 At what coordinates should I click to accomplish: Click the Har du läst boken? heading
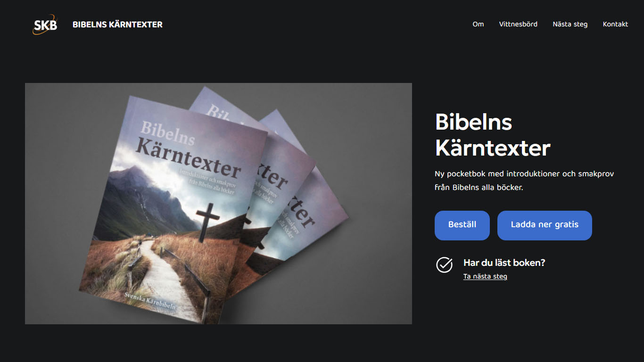(x=504, y=263)
